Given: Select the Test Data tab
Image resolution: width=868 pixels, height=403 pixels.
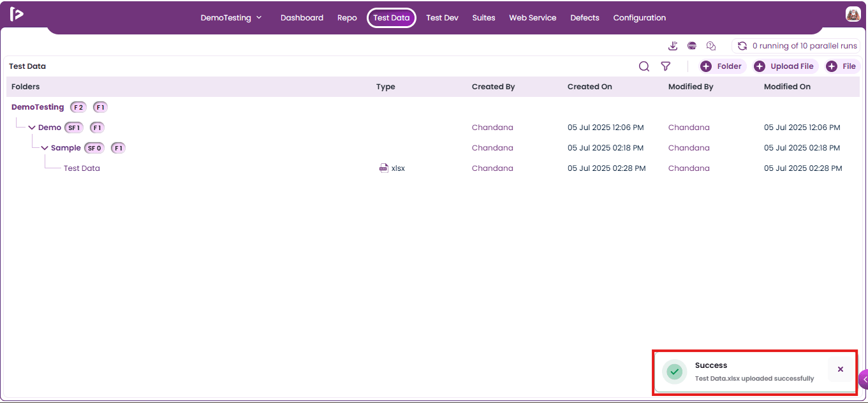Looking at the screenshot, I should tap(392, 18).
